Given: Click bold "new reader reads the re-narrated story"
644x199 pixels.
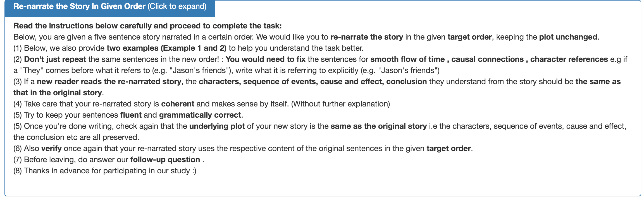Looking at the screenshot, I should coord(109,82).
